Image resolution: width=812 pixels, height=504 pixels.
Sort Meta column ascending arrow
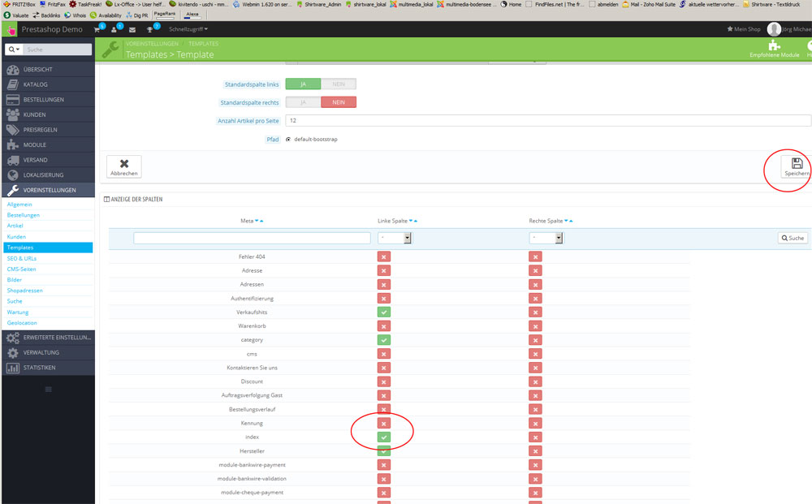(261, 221)
